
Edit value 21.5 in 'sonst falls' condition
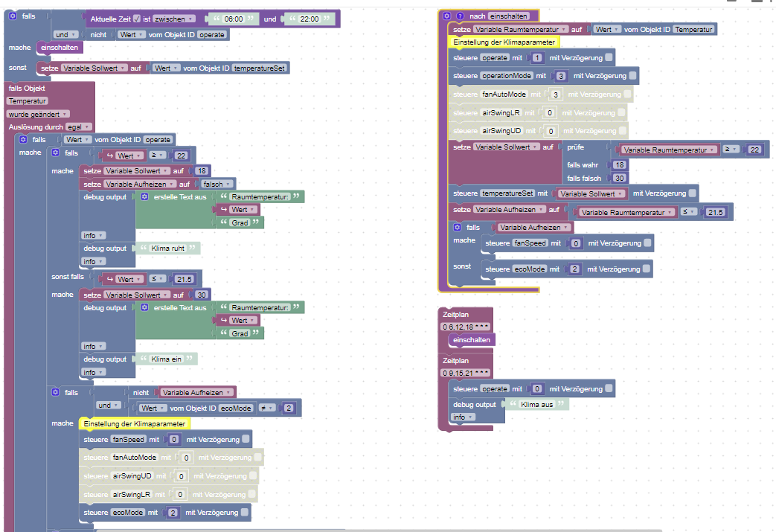coord(184,279)
